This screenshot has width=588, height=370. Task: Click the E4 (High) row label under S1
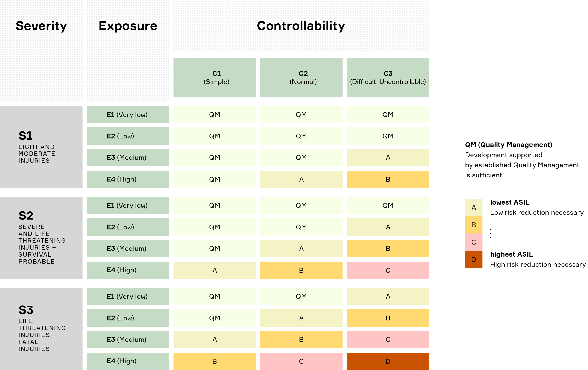(128, 179)
